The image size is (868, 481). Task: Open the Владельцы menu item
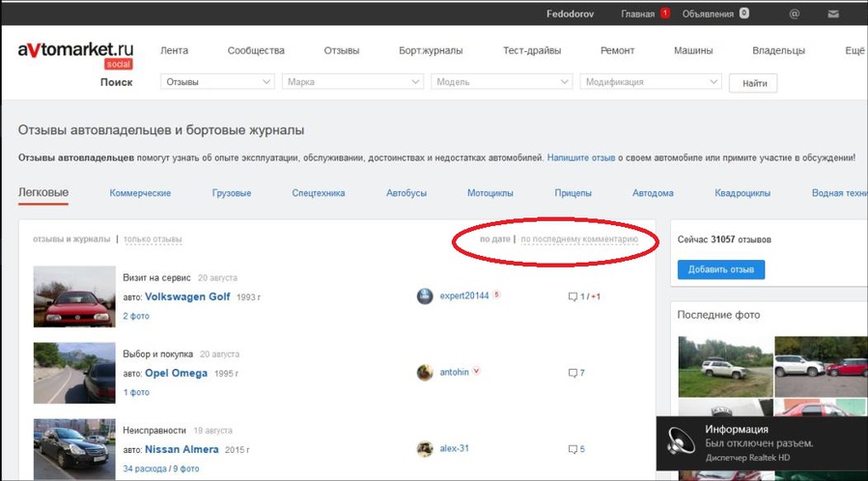[x=778, y=50]
